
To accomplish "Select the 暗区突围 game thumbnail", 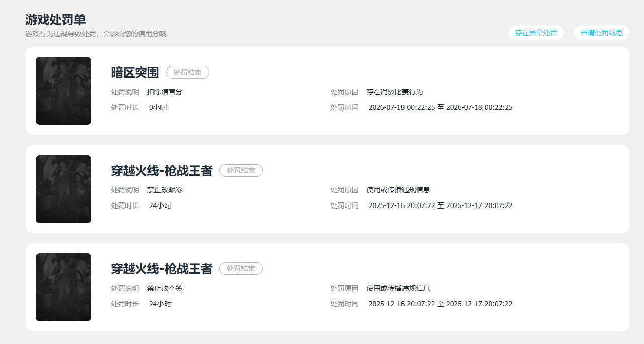I will pyautogui.click(x=63, y=91).
